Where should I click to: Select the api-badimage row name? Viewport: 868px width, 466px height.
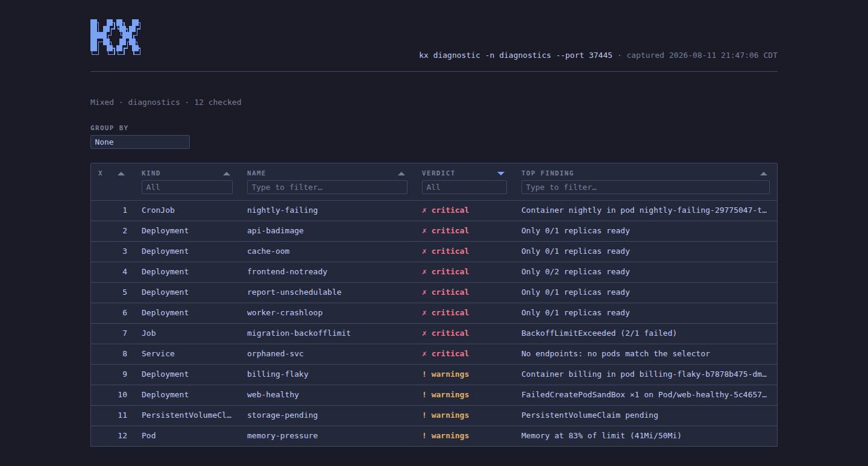pyautogui.click(x=275, y=231)
